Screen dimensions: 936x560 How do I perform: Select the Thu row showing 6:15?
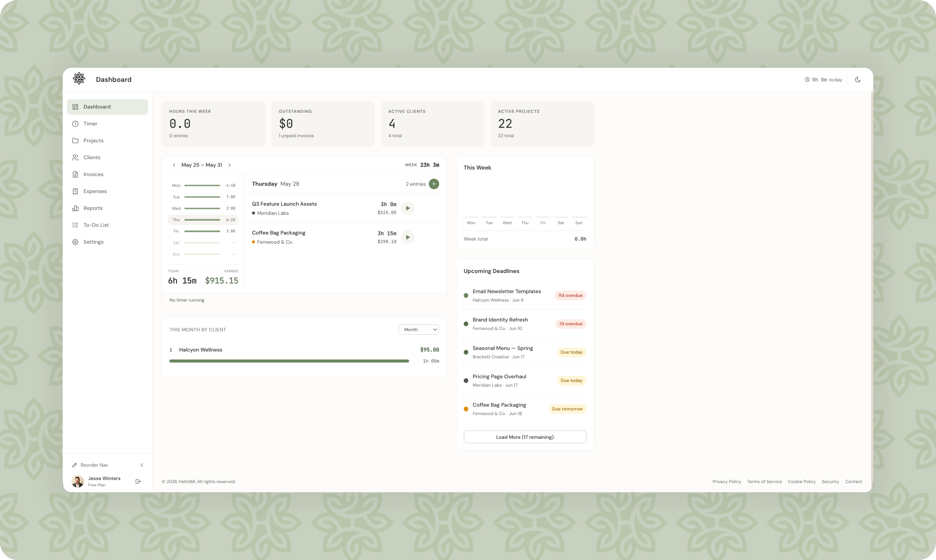(x=203, y=220)
